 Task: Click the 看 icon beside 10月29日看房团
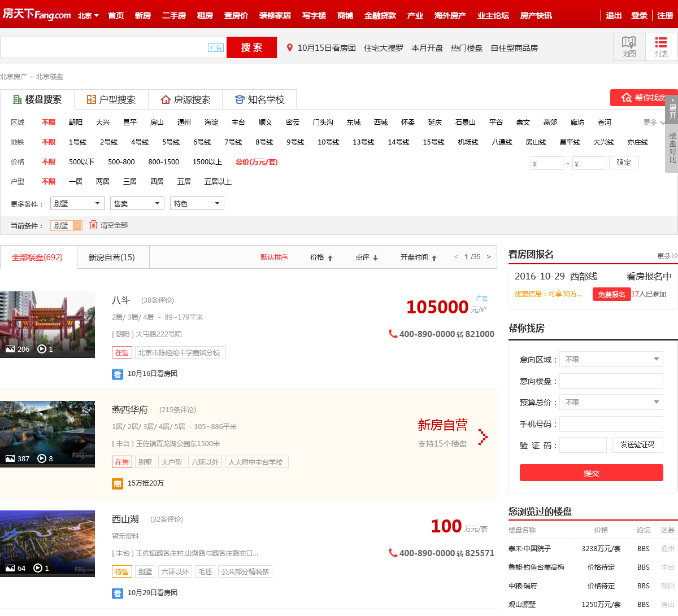tap(117, 593)
